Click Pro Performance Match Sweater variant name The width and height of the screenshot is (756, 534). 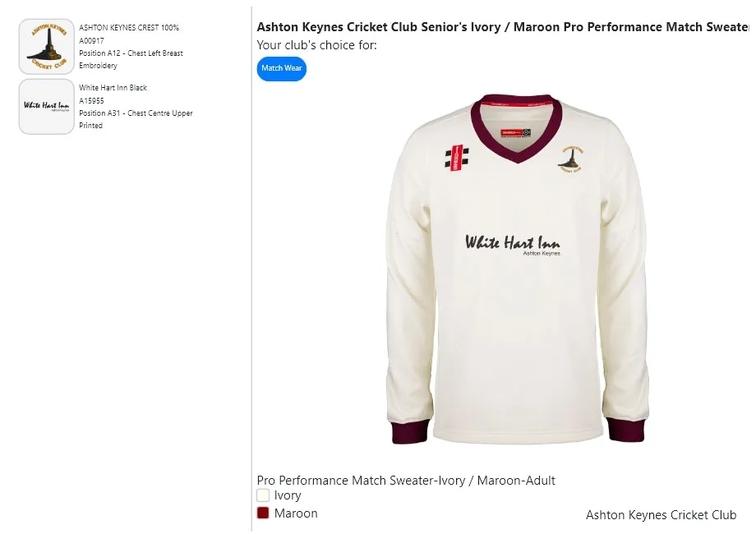click(406, 480)
